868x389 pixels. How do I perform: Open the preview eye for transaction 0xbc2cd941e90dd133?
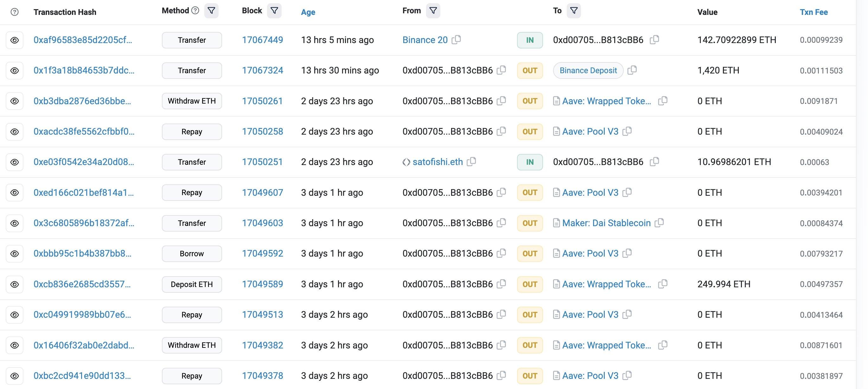click(x=14, y=375)
